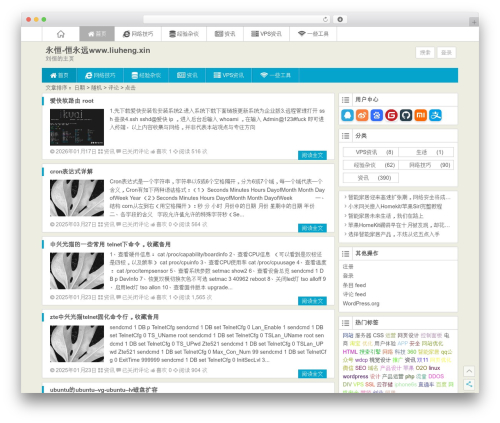Click the share icon at bottom right
This screenshot has width=500, height=423.
coord(469,384)
